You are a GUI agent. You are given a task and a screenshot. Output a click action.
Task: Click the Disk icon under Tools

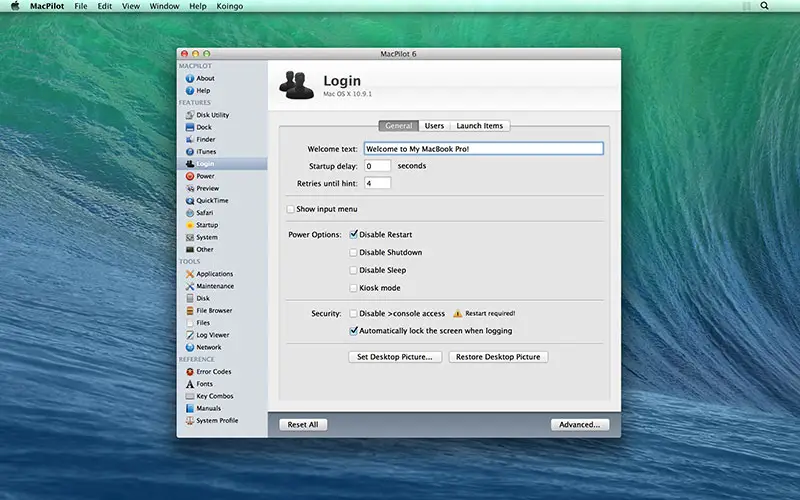[190, 298]
